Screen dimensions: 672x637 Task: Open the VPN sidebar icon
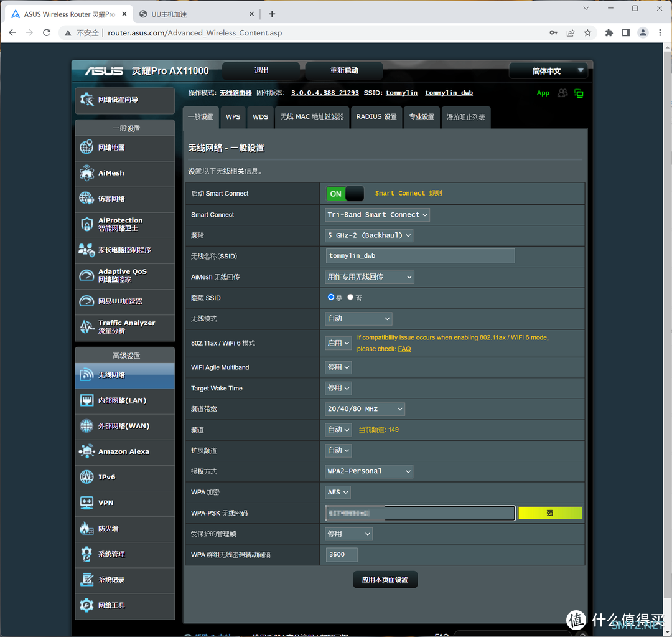(x=86, y=503)
